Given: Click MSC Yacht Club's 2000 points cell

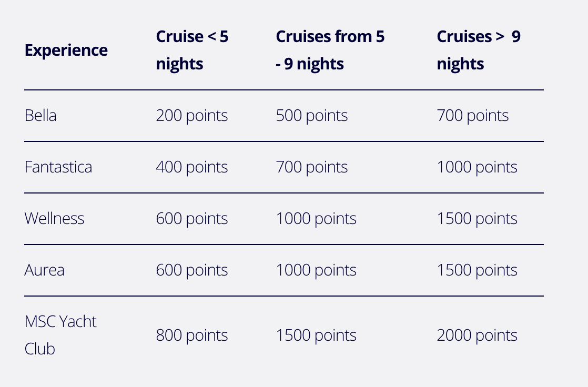Looking at the screenshot, I should tap(477, 335).
